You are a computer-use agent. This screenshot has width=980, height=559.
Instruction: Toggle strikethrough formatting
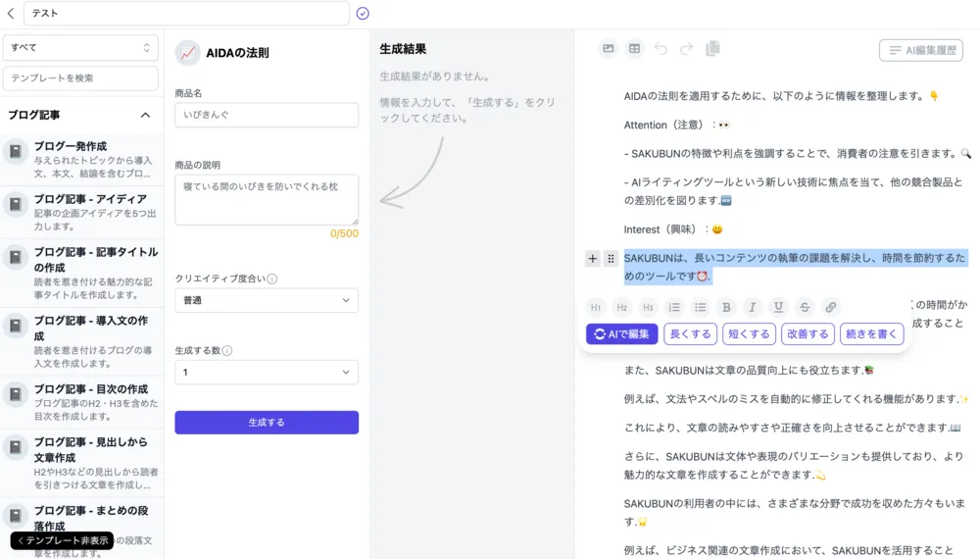pos(805,307)
